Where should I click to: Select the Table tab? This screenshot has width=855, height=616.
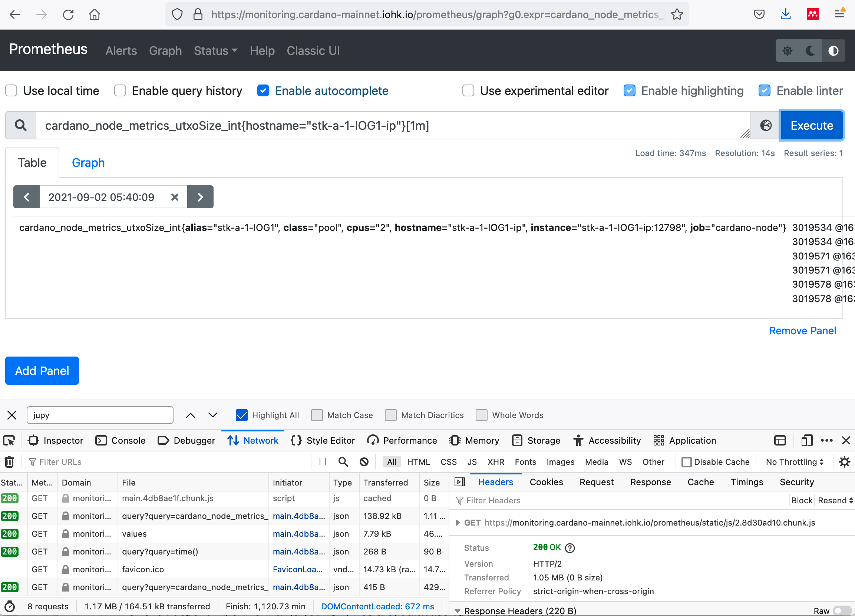[32, 162]
